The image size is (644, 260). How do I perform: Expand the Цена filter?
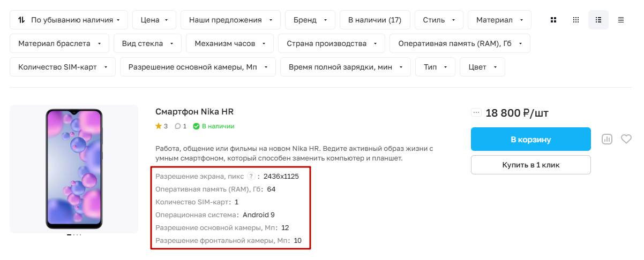(x=154, y=20)
